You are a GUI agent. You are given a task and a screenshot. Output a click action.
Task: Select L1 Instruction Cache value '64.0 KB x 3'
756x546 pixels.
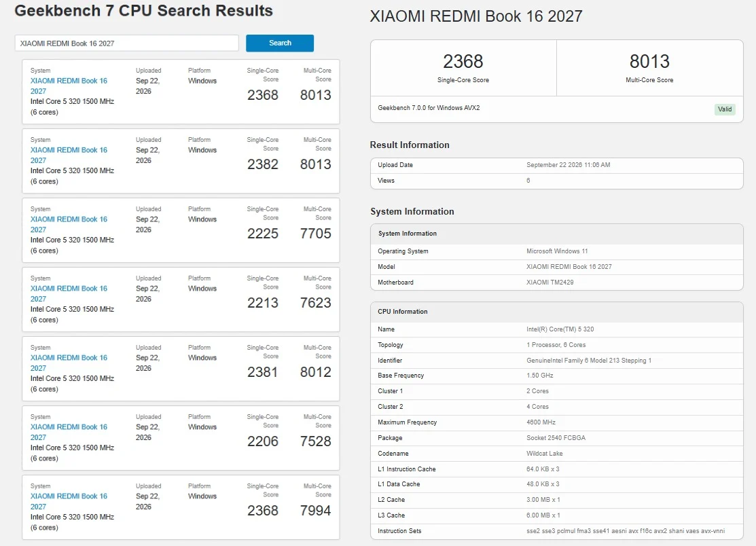tap(543, 469)
